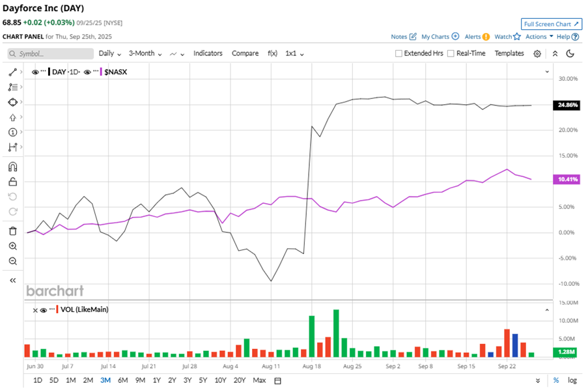Zoom in with the magnifier plus
The width and height of the screenshot is (588, 392).
pyautogui.click(x=12, y=246)
